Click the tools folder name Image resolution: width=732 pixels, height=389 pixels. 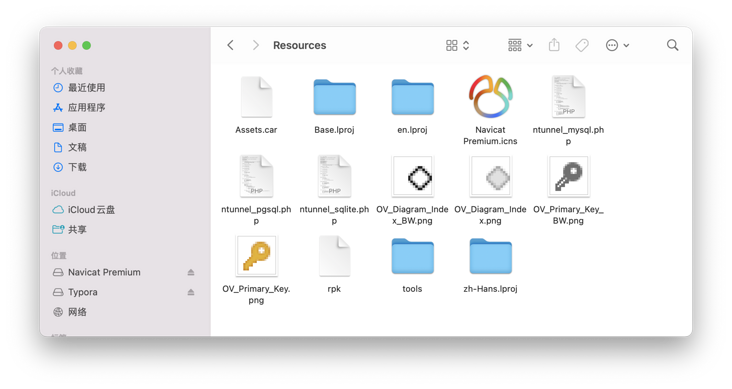pyautogui.click(x=412, y=289)
